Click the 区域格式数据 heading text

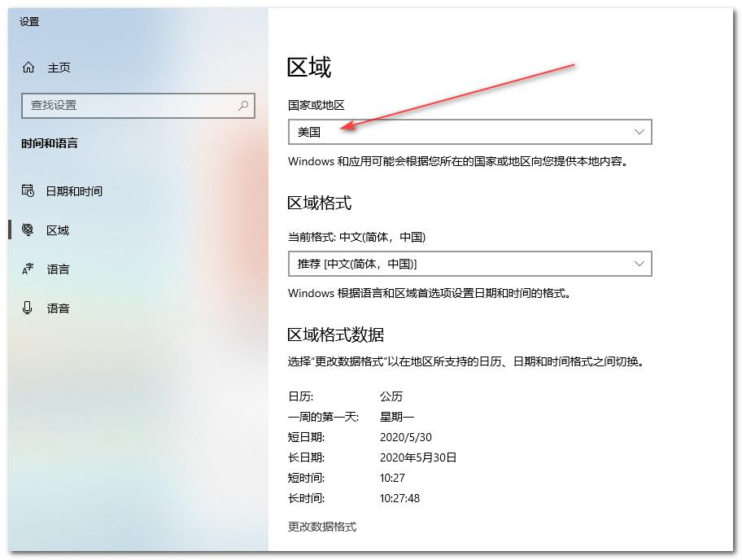tap(335, 335)
